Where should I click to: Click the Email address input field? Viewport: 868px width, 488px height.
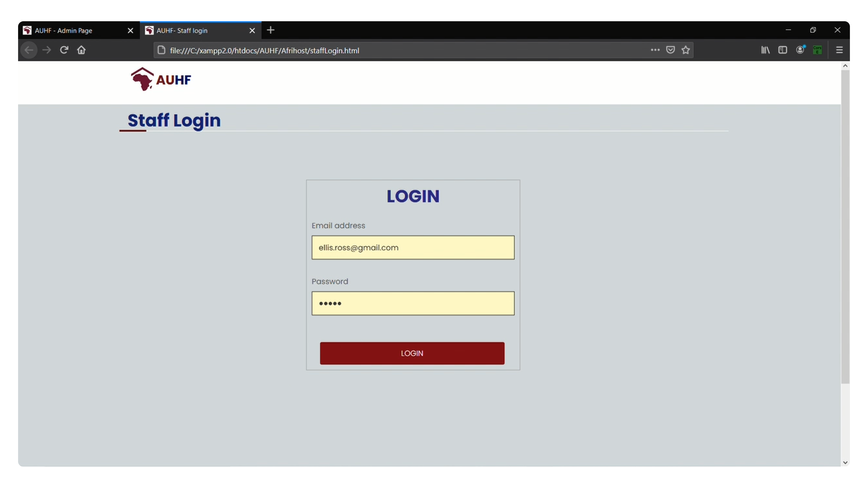(x=413, y=248)
